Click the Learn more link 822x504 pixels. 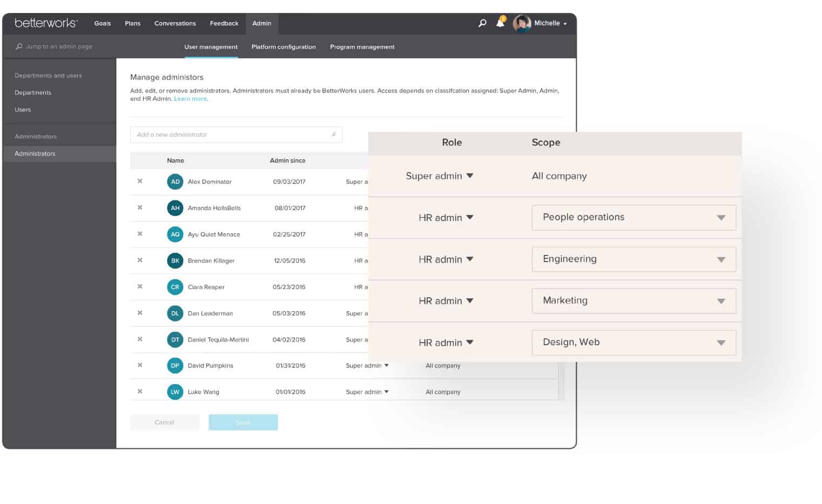tap(190, 99)
